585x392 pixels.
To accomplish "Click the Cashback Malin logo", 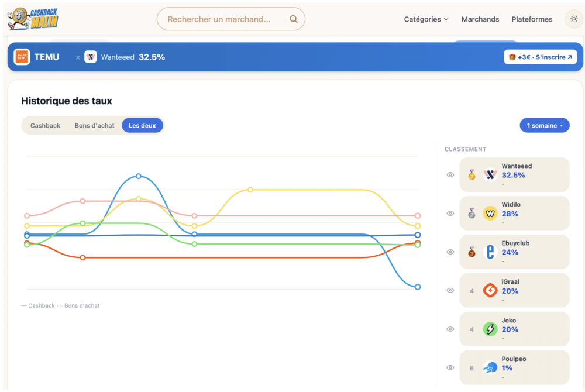I will [33, 19].
